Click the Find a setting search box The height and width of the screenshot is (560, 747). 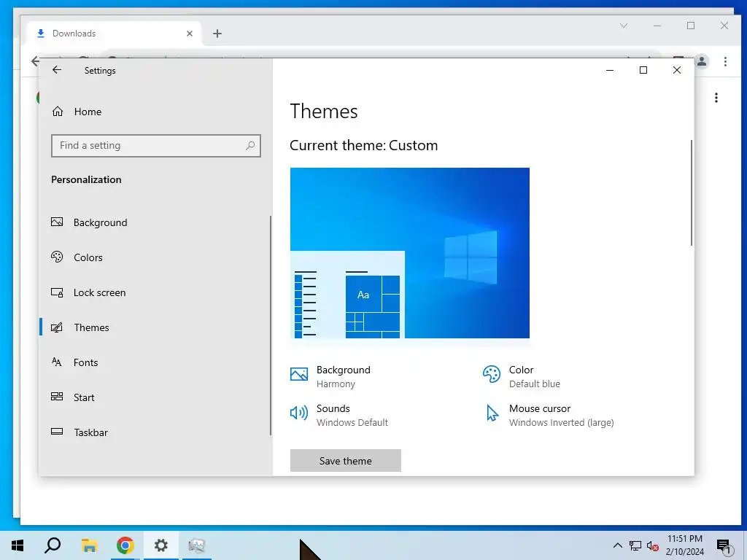pyautogui.click(x=156, y=146)
